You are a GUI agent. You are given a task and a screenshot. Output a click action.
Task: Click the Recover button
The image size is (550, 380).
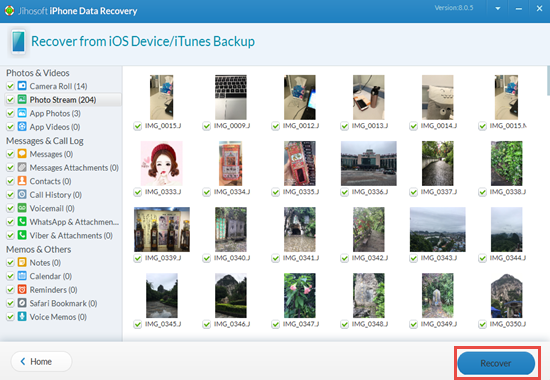[496, 363]
